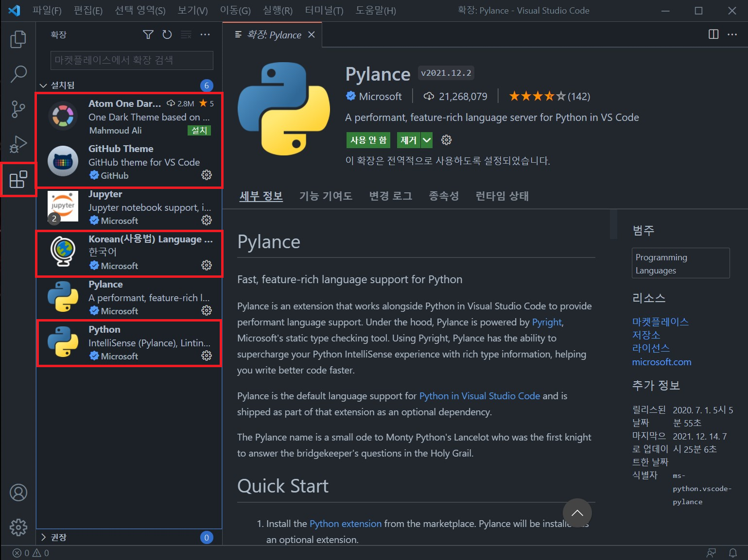Switch to the 변경 로그 tab
The height and width of the screenshot is (560, 748).
391,196
